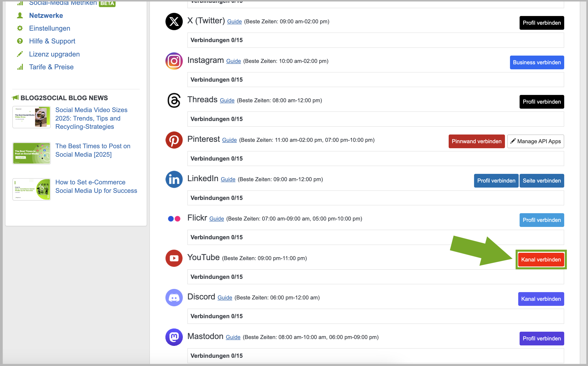Click the Verbindungen 0/15 row under Mastodon
The image size is (588, 366).
[375, 356]
